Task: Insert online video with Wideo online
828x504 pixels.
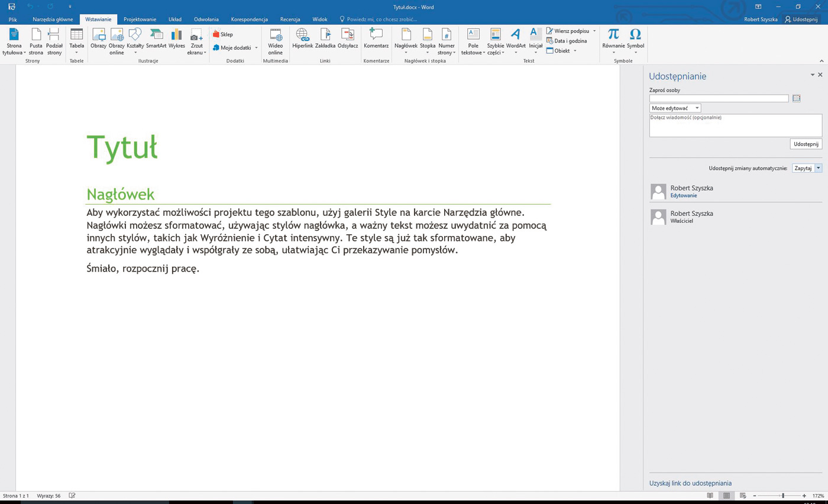Action: [276, 40]
